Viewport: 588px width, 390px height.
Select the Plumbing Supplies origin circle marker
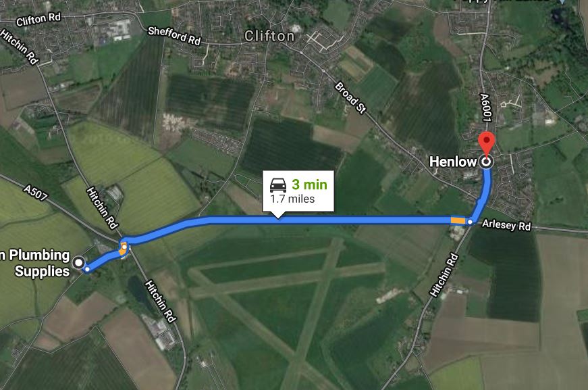(79, 262)
